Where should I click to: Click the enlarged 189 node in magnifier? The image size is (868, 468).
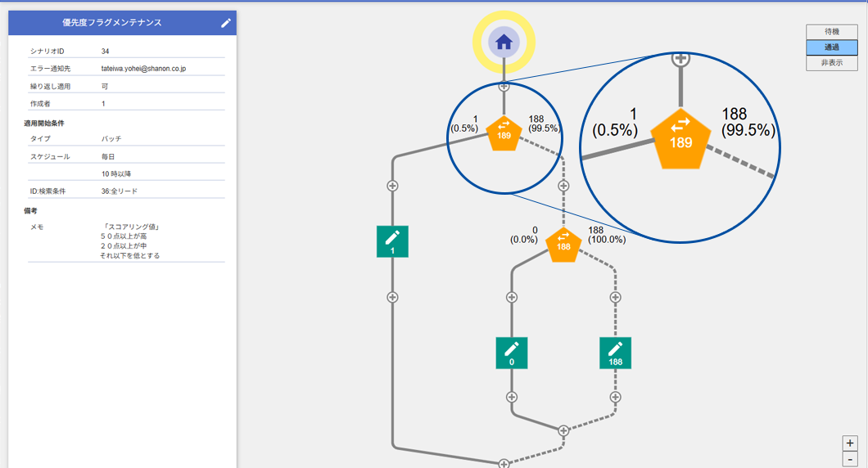pyautogui.click(x=680, y=136)
